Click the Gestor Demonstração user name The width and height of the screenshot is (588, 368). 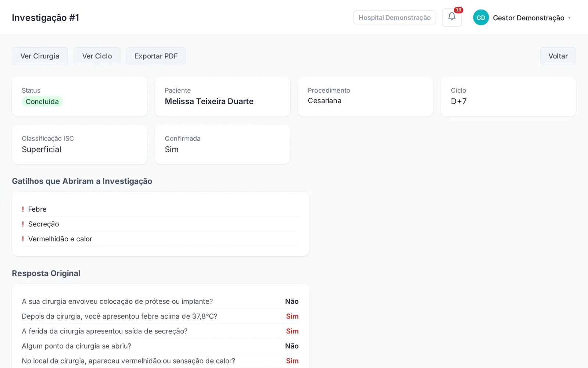pos(528,18)
